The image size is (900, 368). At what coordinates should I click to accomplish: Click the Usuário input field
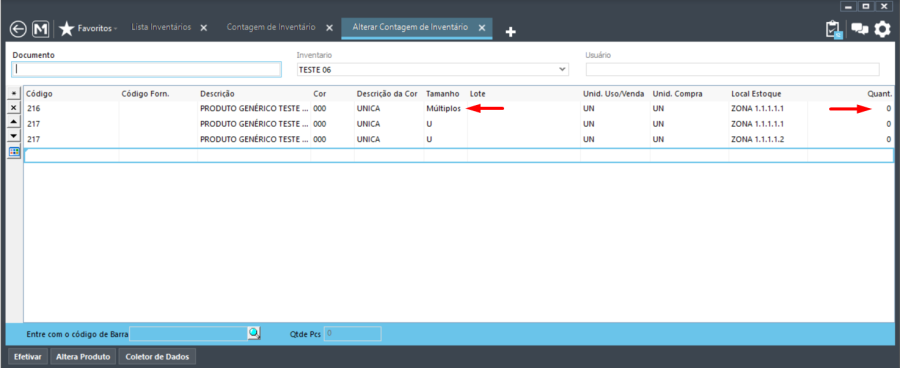(x=732, y=69)
